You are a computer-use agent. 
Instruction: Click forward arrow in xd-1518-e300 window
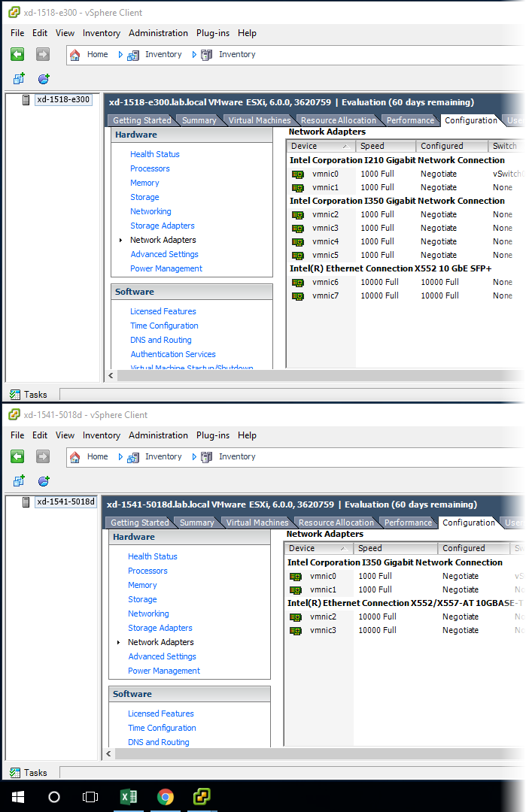click(x=42, y=54)
